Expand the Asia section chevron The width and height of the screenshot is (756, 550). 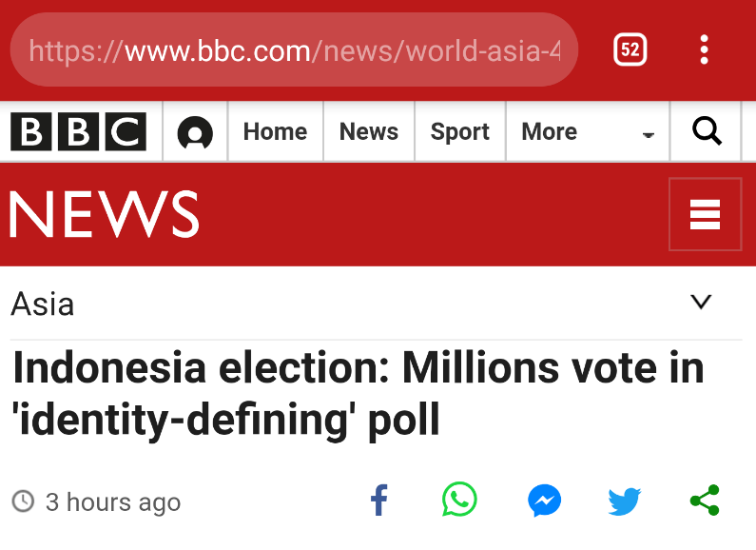701,302
